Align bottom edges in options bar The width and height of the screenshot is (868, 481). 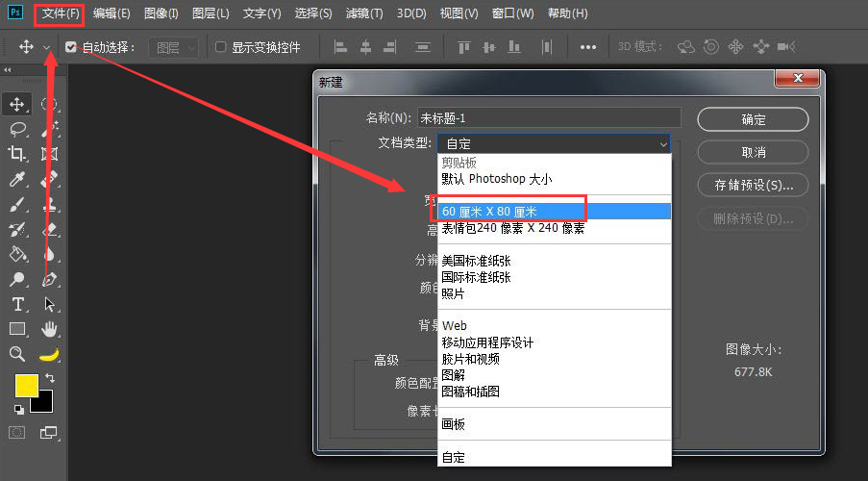coord(514,47)
